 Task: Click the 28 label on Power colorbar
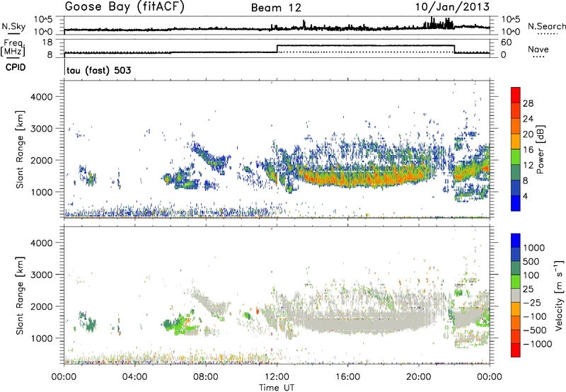pyautogui.click(x=528, y=103)
